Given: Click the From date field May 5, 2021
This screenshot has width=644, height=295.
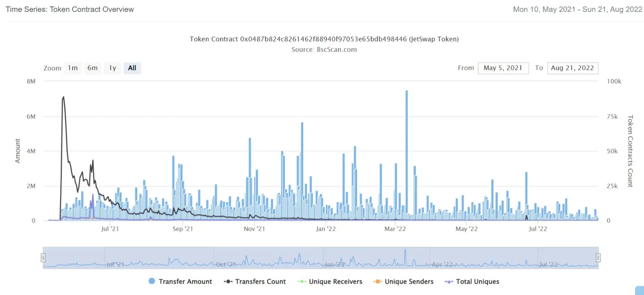Looking at the screenshot, I should click(x=503, y=68).
